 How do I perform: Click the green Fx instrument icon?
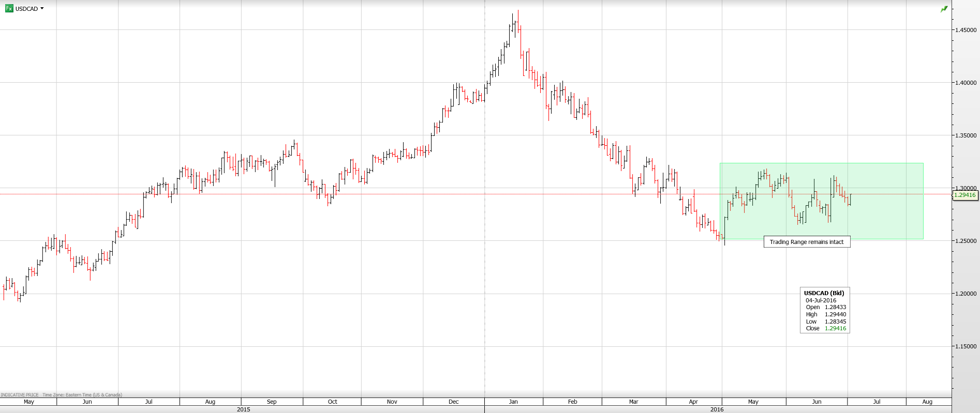[9, 8]
